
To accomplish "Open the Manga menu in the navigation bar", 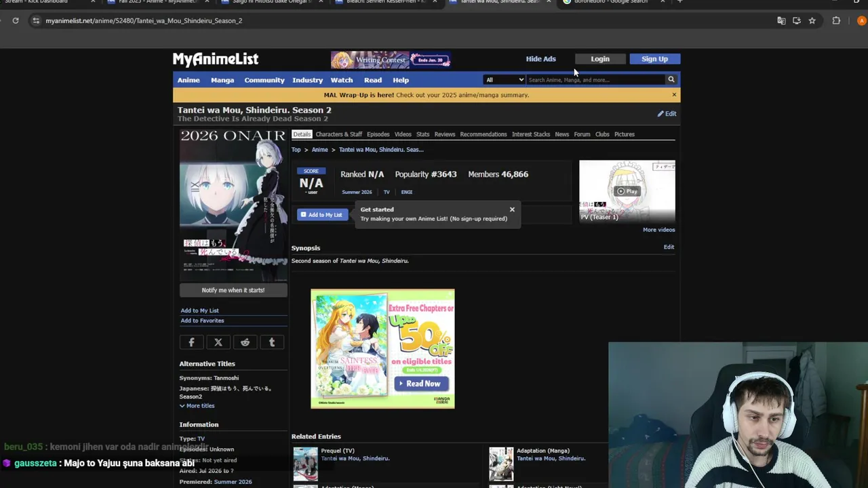I will (x=222, y=80).
